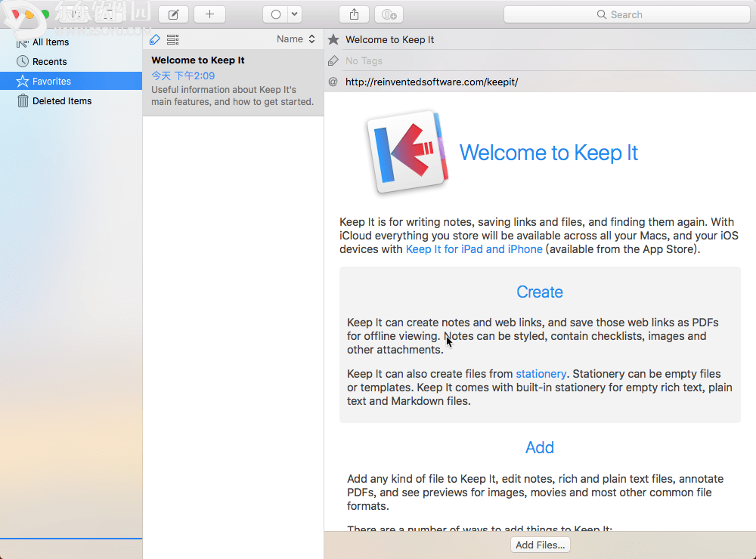Open Recents in the sidebar
756x559 pixels.
pyautogui.click(x=71, y=62)
